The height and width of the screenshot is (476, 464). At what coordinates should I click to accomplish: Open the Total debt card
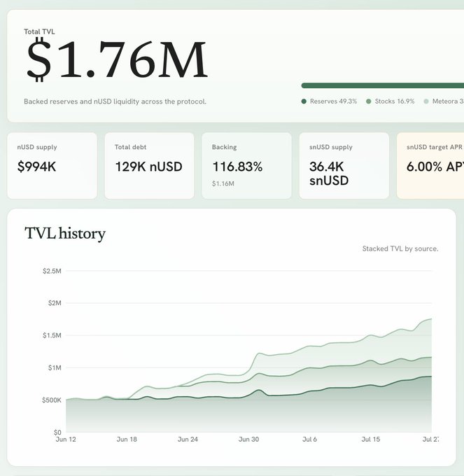pos(149,166)
